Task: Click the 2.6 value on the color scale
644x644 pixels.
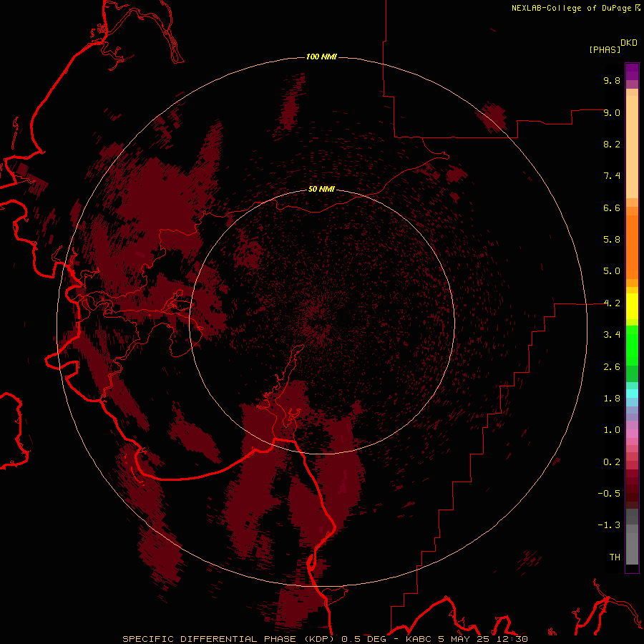Action: [x=612, y=367]
